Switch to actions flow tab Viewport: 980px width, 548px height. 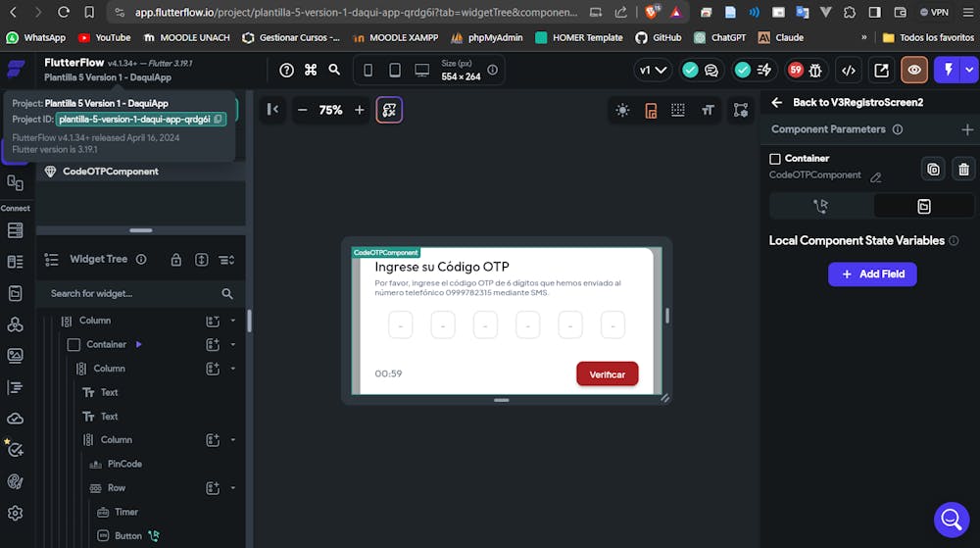coord(820,206)
